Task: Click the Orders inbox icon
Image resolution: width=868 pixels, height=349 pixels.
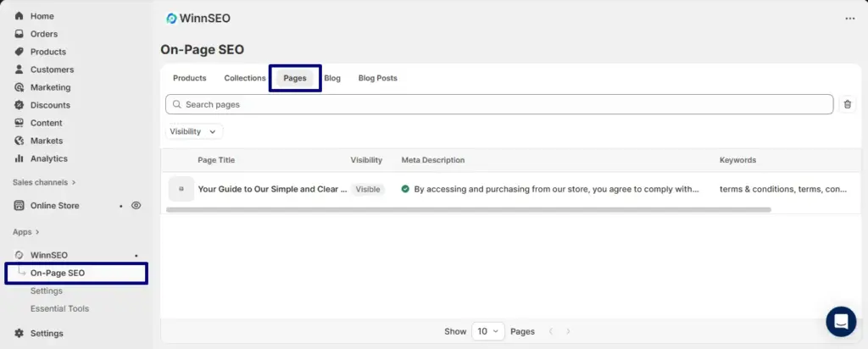Action: click(19, 34)
